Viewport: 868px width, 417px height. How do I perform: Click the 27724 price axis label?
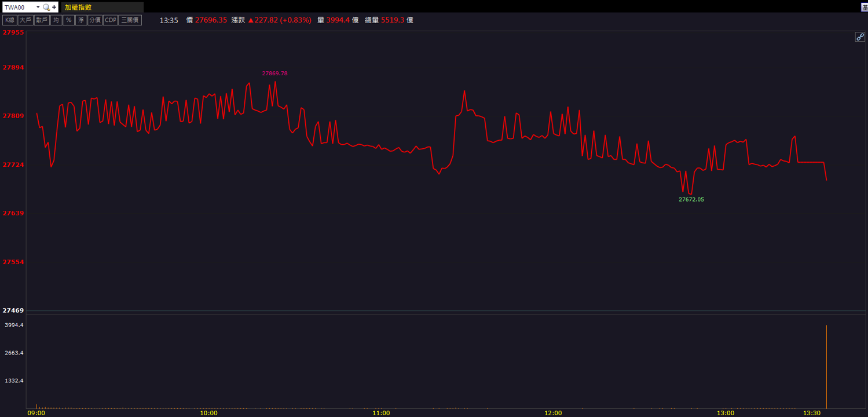click(13, 164)
